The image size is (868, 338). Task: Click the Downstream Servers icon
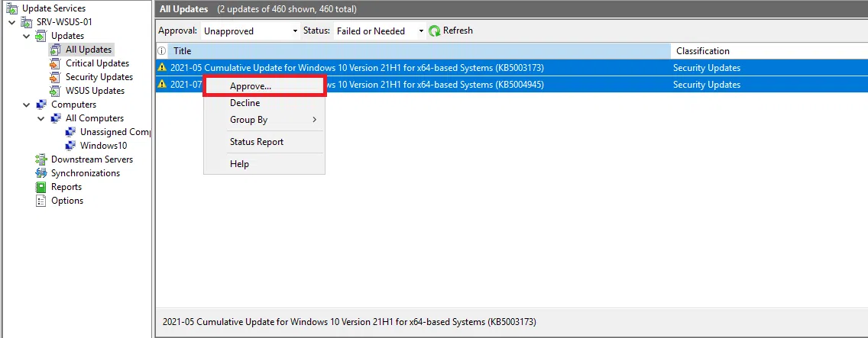[41, 159]
